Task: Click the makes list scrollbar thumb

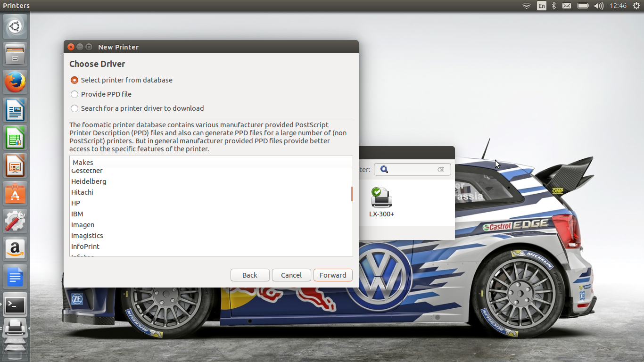Action: tap(352, 194)
